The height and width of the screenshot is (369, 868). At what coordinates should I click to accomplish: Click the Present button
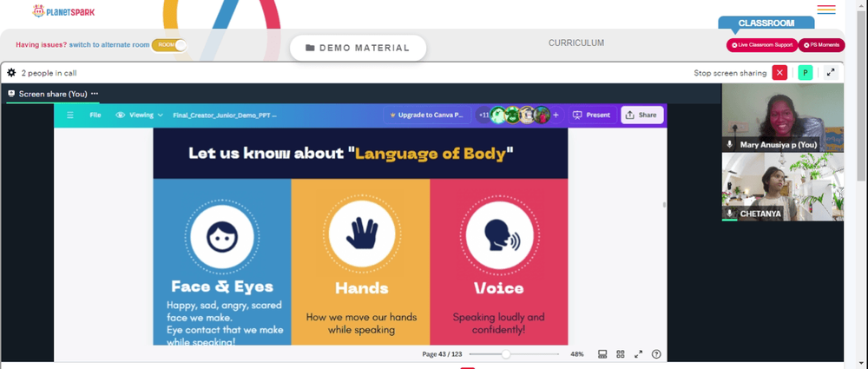click(x=592, y=115)
